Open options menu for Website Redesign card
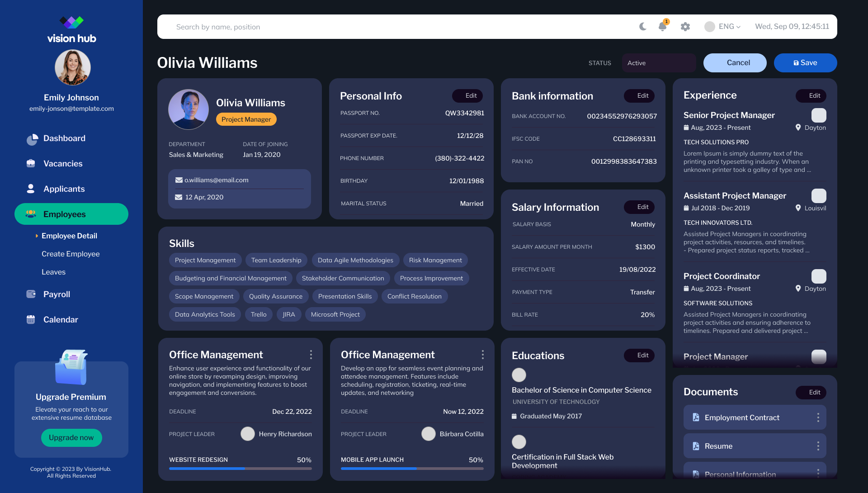The image size is (868, 493). [x=311, y=355]
